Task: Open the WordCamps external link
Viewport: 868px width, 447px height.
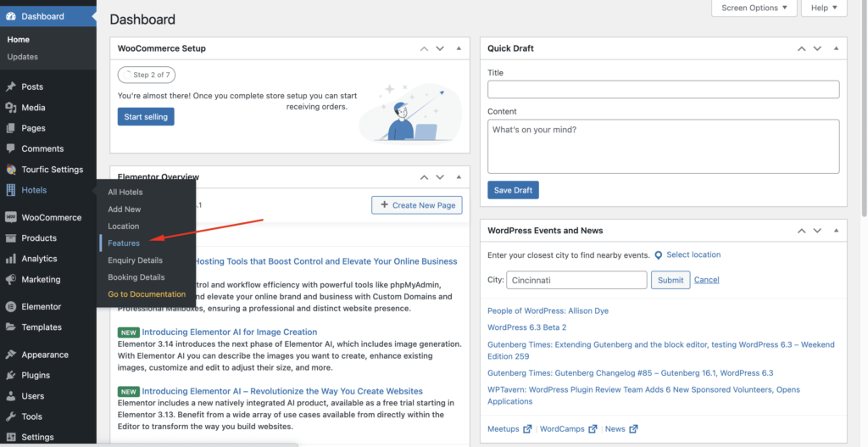Action: coord(569,429)
